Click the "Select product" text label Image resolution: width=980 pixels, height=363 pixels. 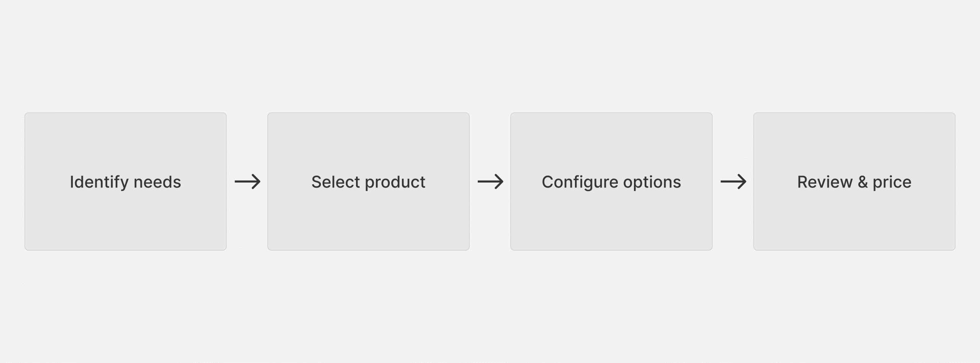tap(368, 182)
